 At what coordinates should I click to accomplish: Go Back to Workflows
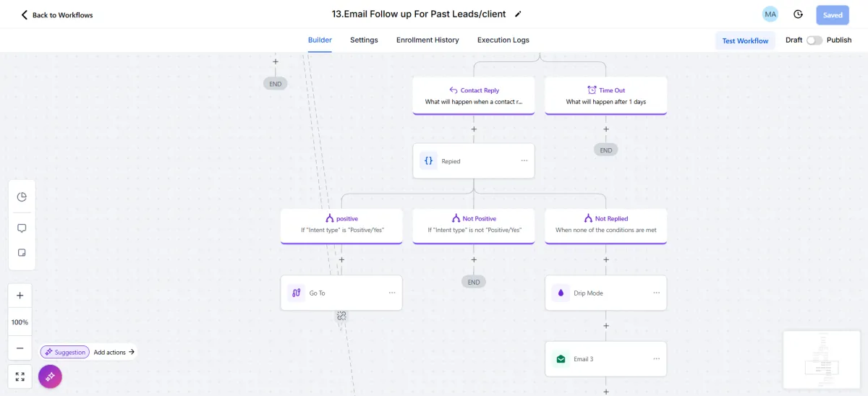pyautogui.click(x=57, y=15)
